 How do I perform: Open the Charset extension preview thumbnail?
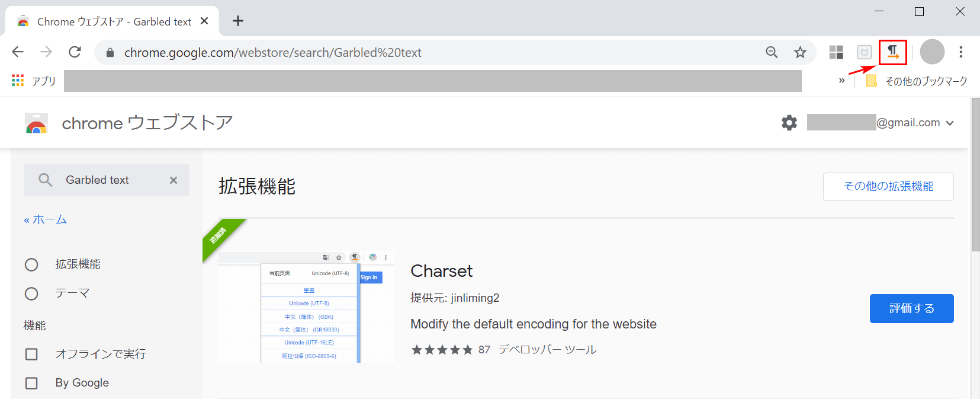pyautogui.click(x=306, y=307)
